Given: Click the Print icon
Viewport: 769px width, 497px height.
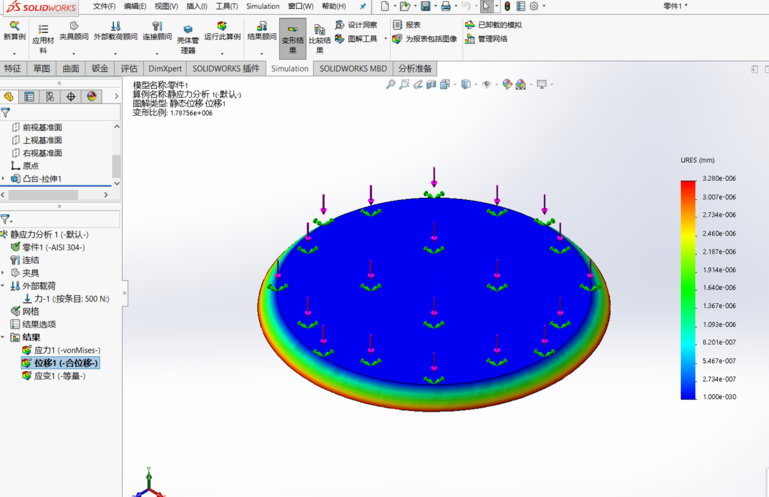Looking at the screenshot, I should coord(445,6).
